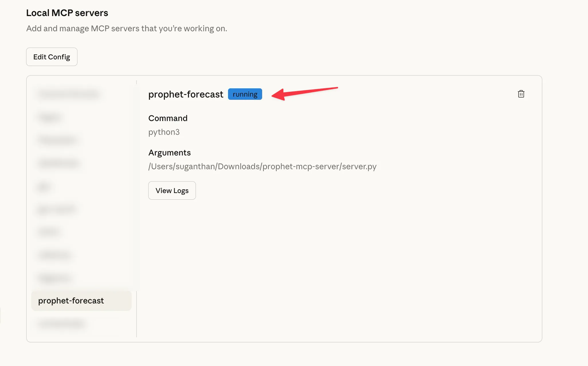588x366 pixels.
Task: Click the prophet-forecast title in details pane
Action: pos(186,94)
